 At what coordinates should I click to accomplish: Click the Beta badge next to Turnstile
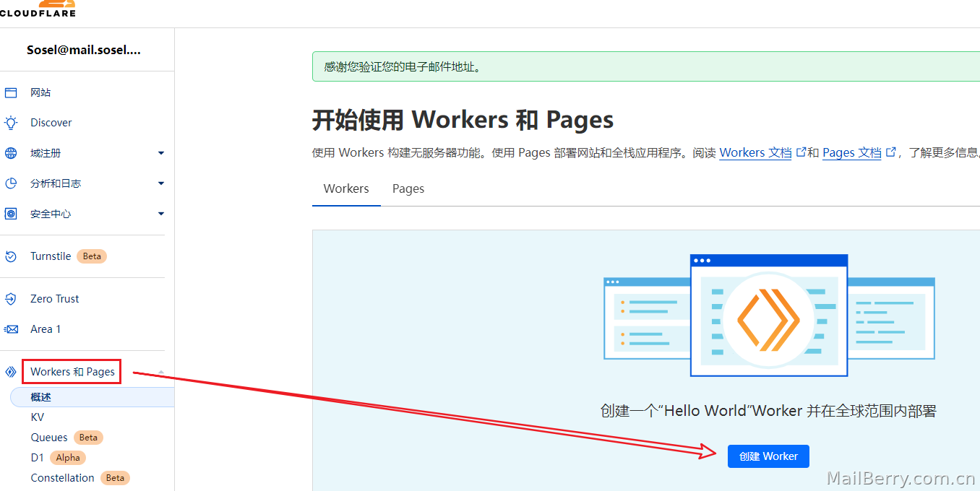[92, 256]
